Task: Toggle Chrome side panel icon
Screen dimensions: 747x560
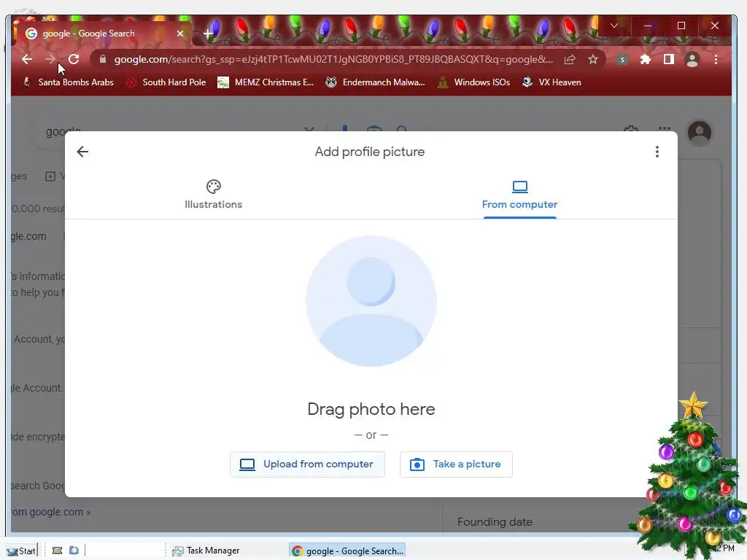Action: pyautogui.click(x=668, y=59)
